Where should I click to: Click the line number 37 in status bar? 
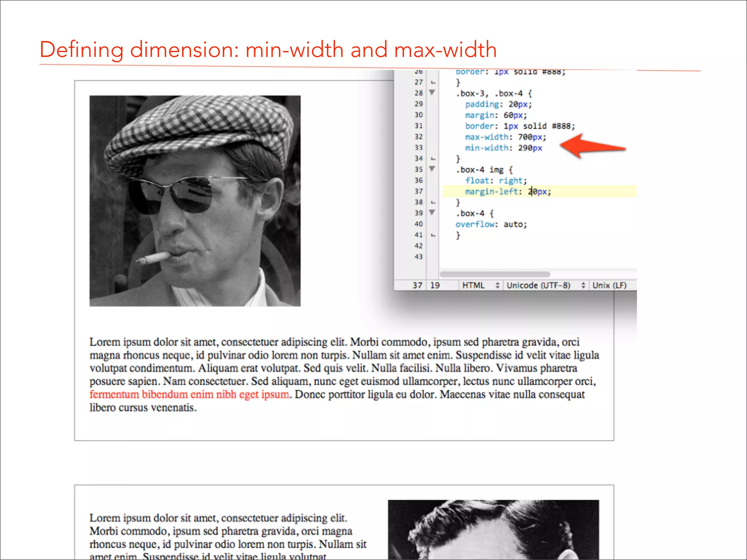tap(417, 285)
